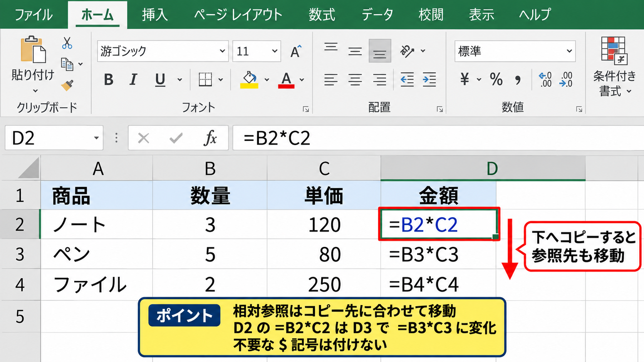The image size is (644, 362).
Task: Select the Format Painter brush icon
Action: (x=67, y=85)
